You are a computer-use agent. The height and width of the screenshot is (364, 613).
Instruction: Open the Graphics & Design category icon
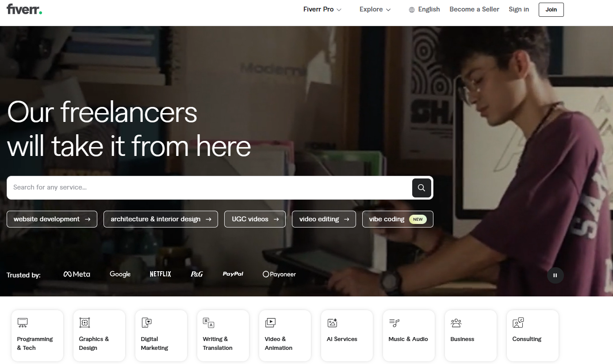pyautogui.click(x=84, y=323)
